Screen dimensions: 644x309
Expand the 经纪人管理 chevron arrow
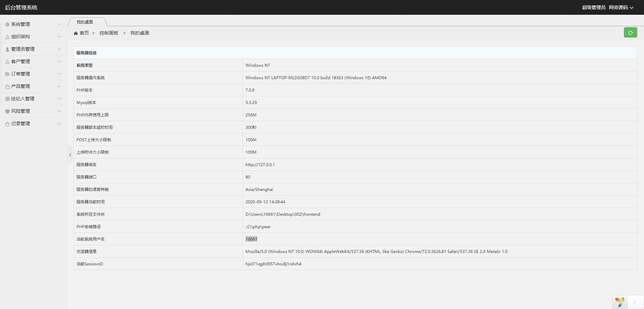tap(59, 99)
